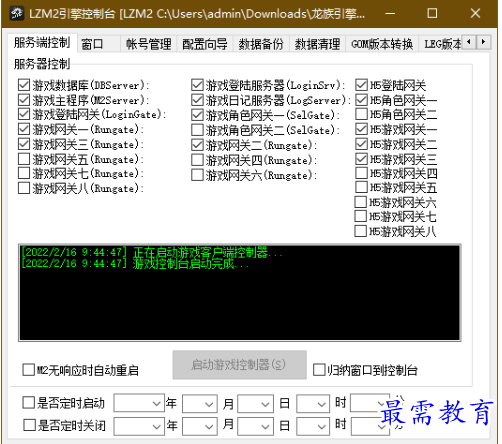Open year dropdown for 是否定时启动
Image resolution: width=502 pixels, height=444 pixels.
tap(139, 403)
